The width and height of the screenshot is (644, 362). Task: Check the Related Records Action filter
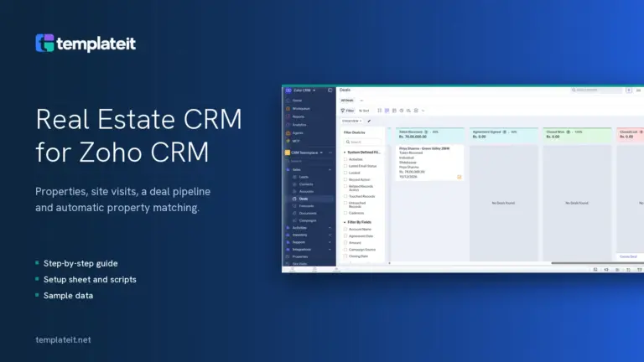tap(345, 186)
